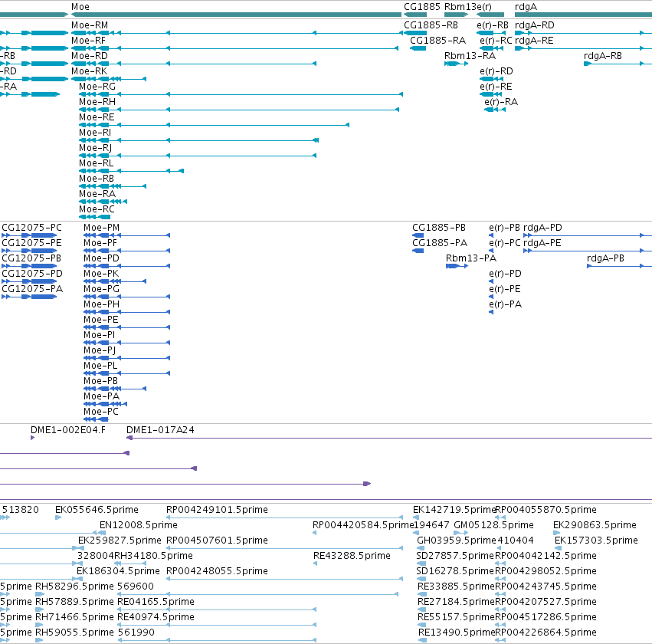This screenshot has width=652, height=644.
Task: Select protein CG12075-PA
Action: coord(32,289)
